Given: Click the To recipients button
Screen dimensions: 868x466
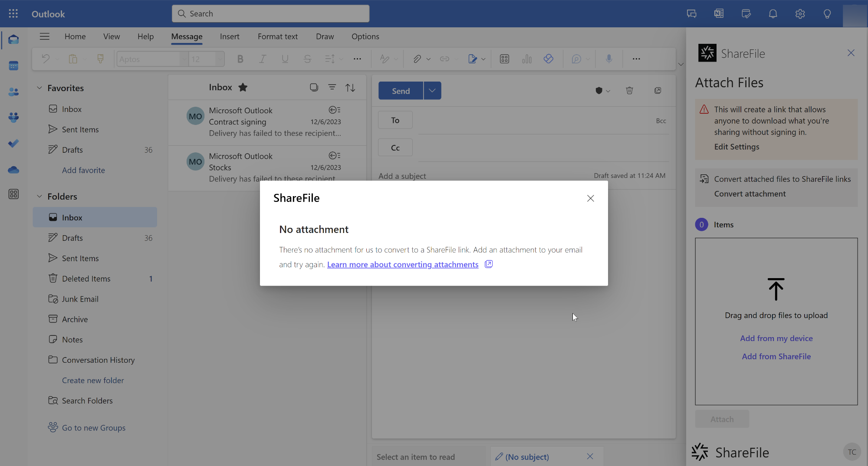Looking at the screenshot, I should pyautogui.click(x=395, y=120).
